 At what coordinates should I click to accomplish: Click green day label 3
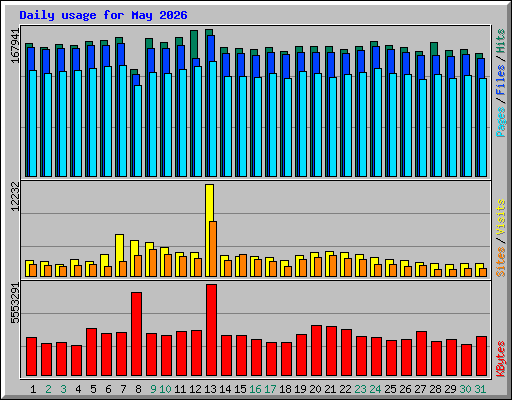(x=63, y=389)
